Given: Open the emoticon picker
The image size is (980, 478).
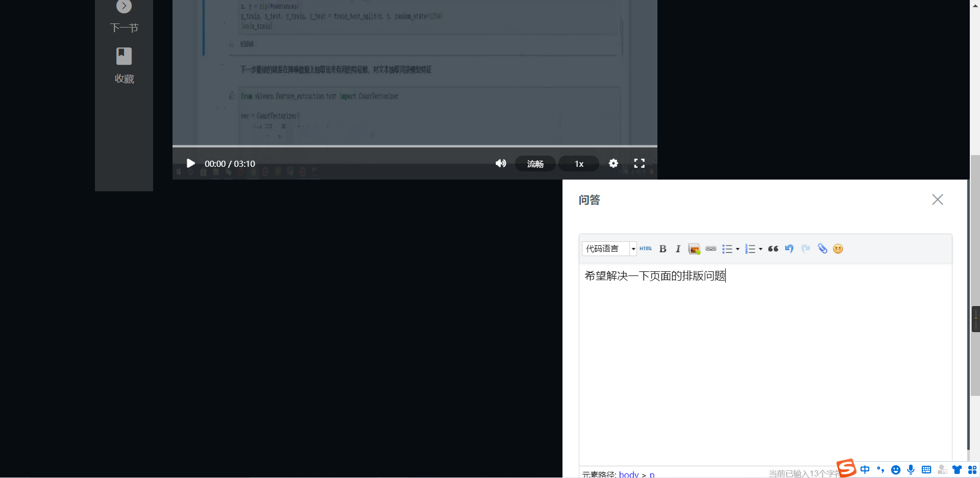Looking at the screenshot, I should click(x=838, y=248).
